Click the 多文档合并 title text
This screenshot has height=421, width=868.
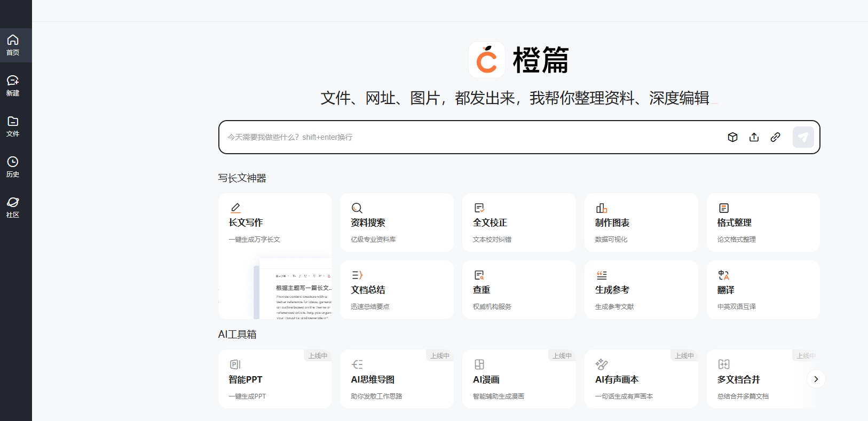tap(739, 379)
